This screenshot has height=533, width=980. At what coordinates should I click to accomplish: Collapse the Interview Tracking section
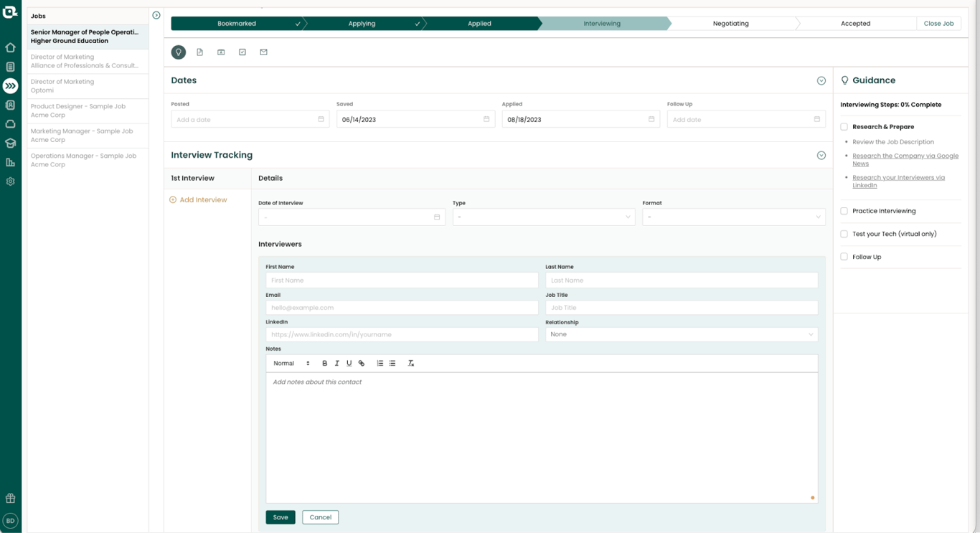click(x=821, y=156)
